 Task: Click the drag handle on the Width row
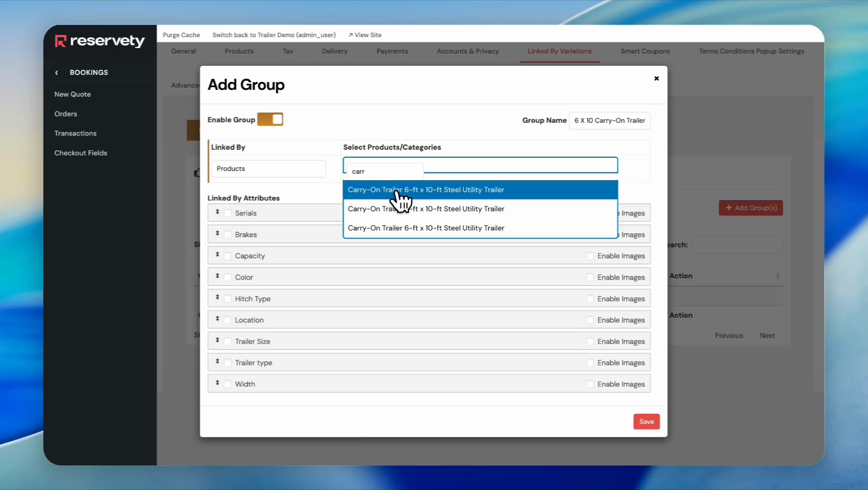pyautogui.click(x=217, y=382)
